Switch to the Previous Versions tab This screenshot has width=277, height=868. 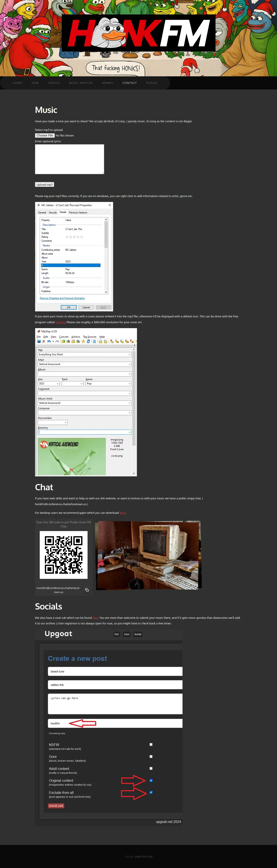pos(78,213)
